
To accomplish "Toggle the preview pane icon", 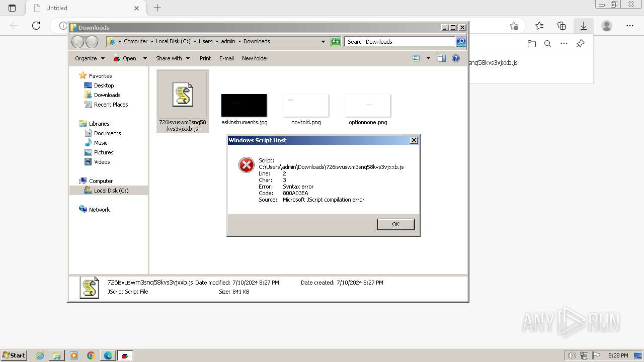I will (x=441, y=58).
